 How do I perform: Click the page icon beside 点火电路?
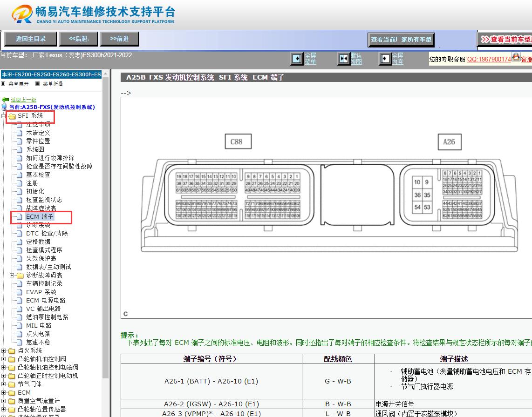point(20,334)
